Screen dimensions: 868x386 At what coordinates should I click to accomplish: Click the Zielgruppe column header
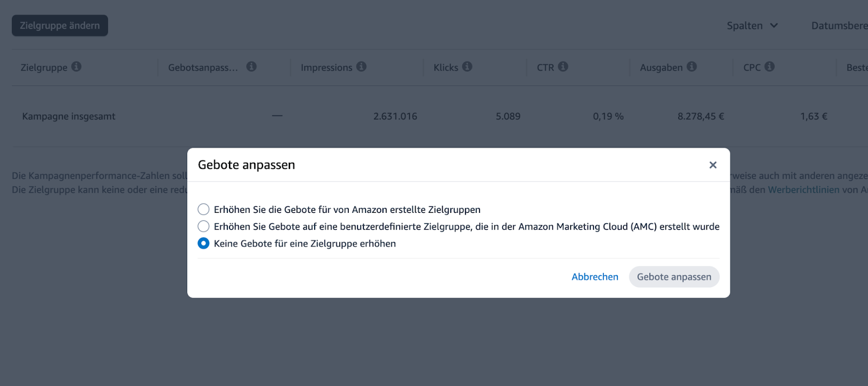[44, 67]
